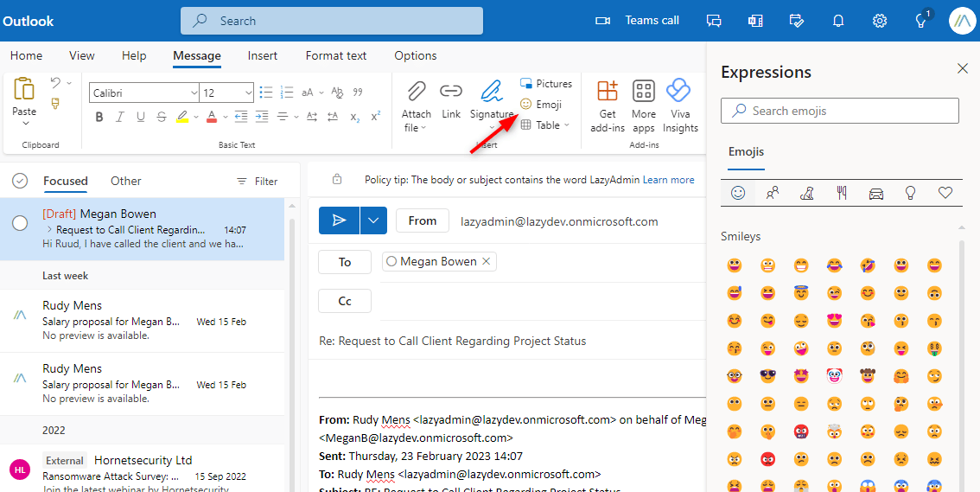Open More apps
The height and width of the screenshot is (492, 980).
click(x=643, y=105)
